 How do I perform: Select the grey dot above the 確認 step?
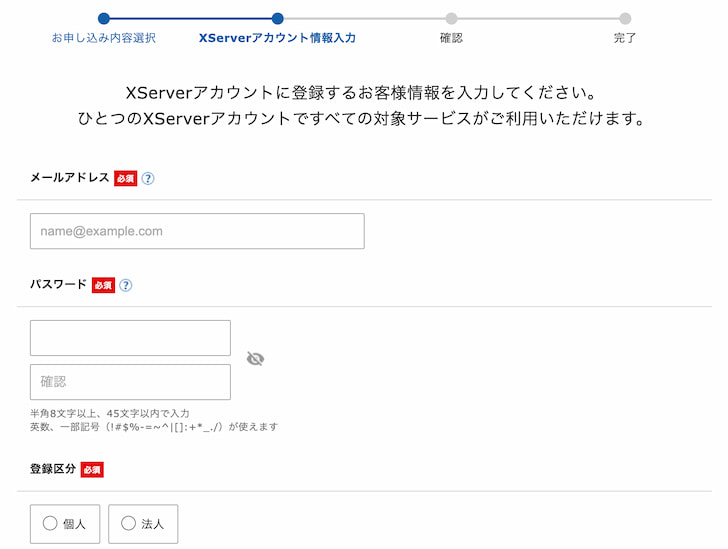(x=451, y=19)
